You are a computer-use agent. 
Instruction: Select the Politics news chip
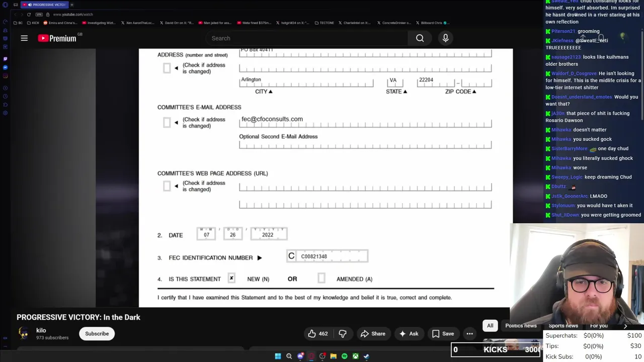tap(521, 326)
